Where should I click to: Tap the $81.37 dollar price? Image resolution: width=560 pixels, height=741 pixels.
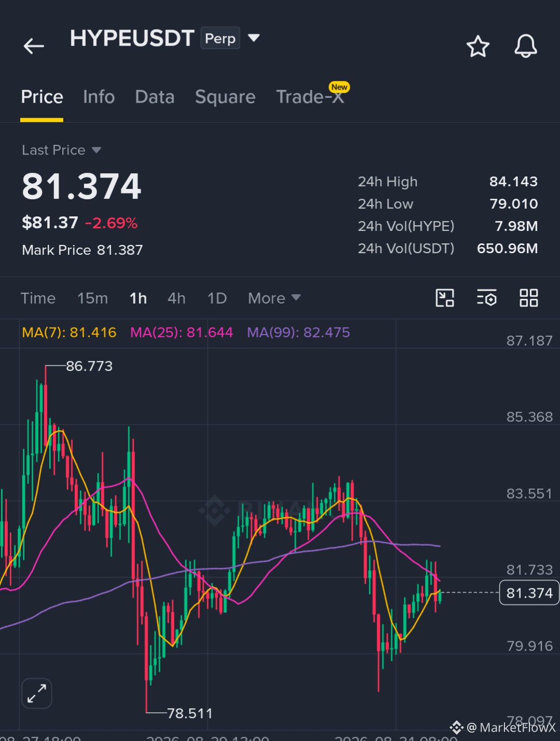(x=50, y=223)
